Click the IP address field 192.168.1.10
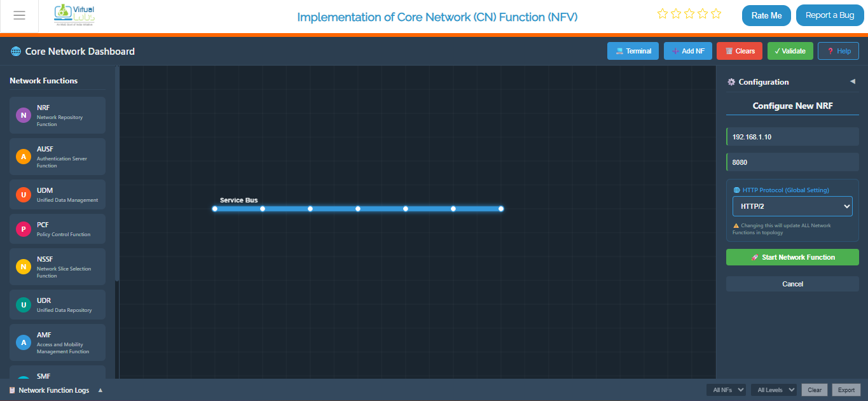Viewport: 868px width, 401px height. coord(792,137)
